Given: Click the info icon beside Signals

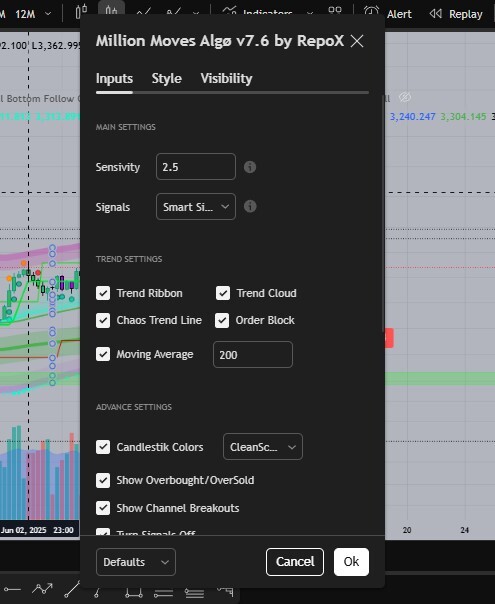Looking at the screenshot, I should pyautogui.click(x=250, y=206).
